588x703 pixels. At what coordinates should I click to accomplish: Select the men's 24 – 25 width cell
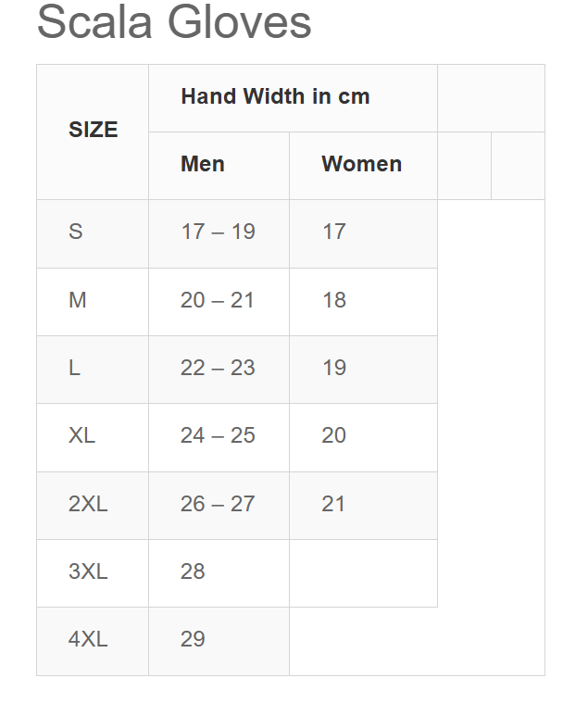click(x=218, y=435)
